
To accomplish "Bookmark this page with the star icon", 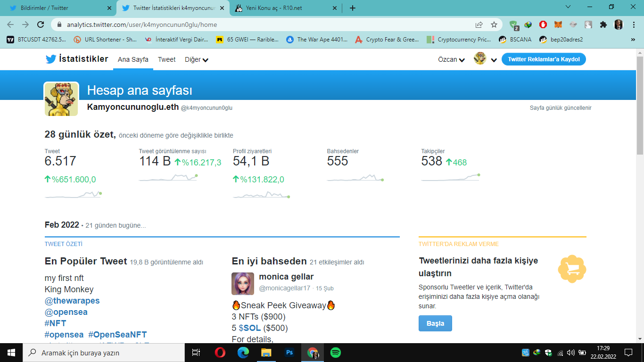I will (494, 25).
